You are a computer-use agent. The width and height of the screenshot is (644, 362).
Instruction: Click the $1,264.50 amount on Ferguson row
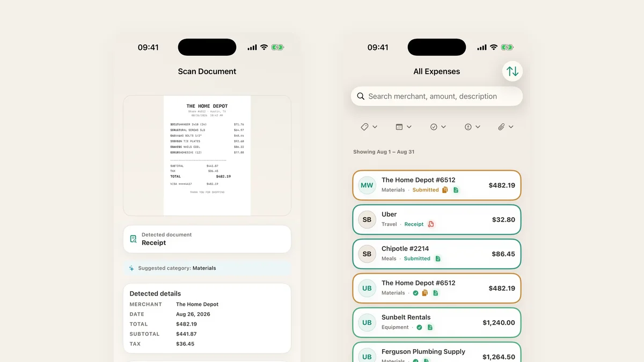pyautogui.click(x=499, y=357)
